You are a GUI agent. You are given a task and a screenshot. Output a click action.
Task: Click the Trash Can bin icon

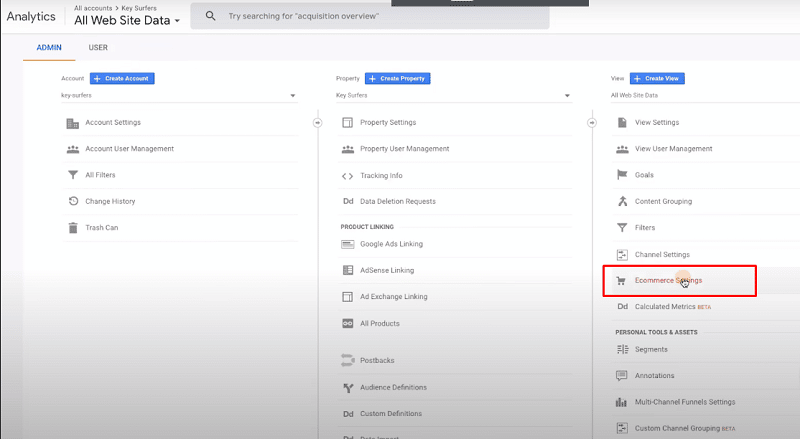point(73,228)
